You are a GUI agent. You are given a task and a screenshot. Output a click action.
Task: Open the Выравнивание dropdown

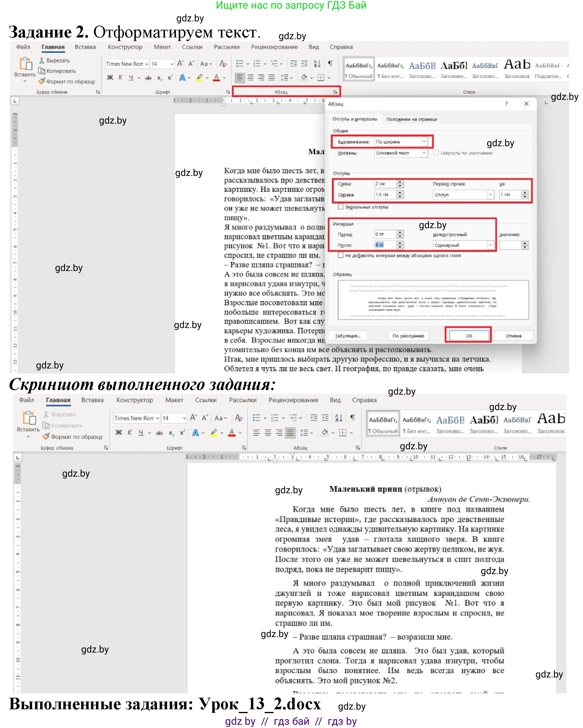click(x=424, y=142)
